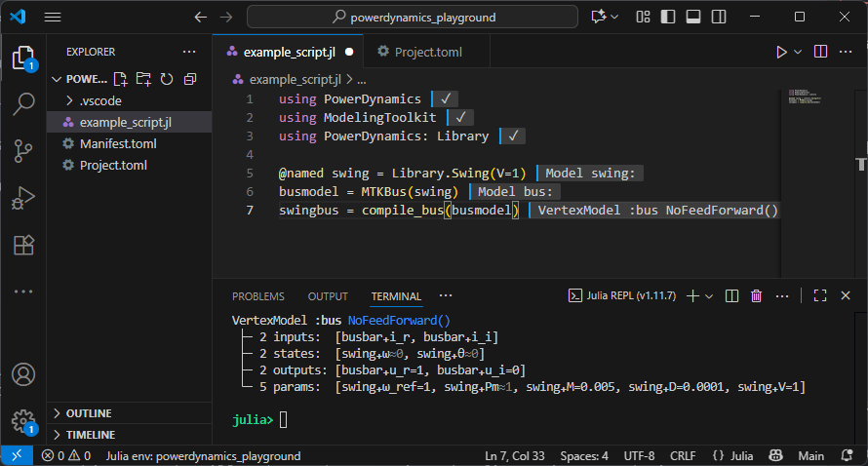
Task: Click the editor minimap preview
Action: tap(806, 98)
